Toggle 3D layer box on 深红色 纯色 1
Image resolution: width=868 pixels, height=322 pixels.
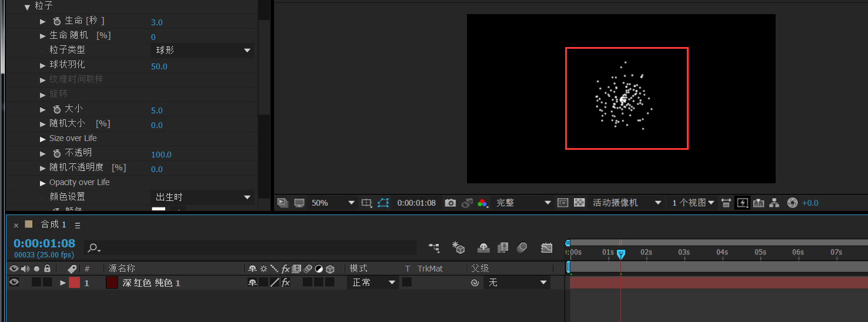[x=330, y=283]
